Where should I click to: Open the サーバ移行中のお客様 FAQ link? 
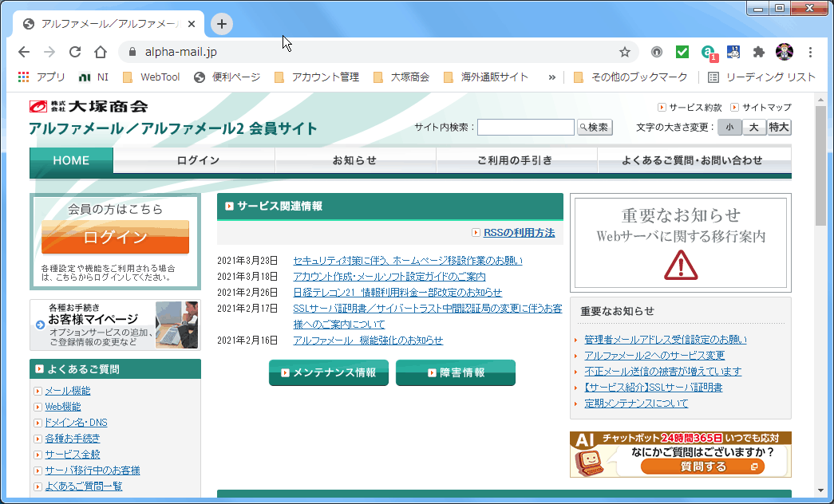point(93,471)
